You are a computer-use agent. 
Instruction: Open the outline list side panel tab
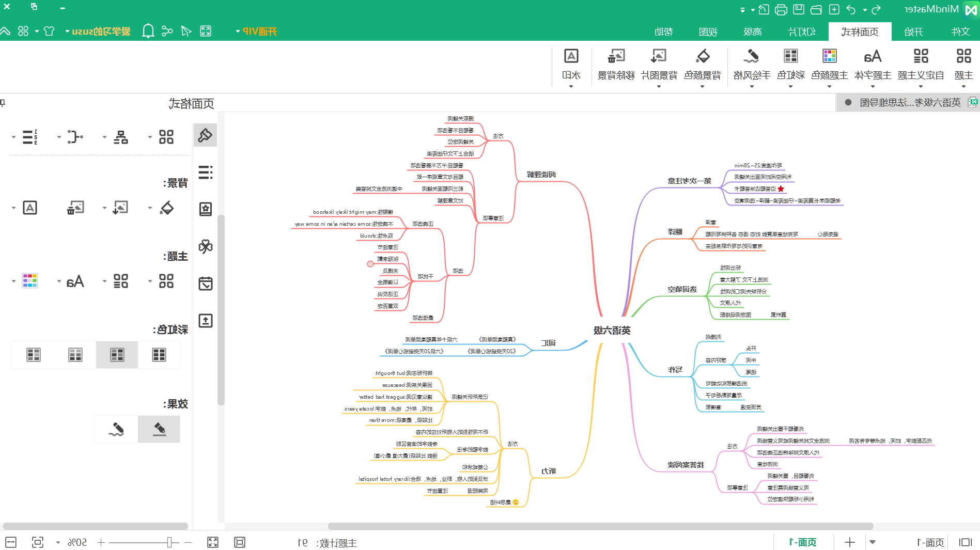[x=205, y=172]
